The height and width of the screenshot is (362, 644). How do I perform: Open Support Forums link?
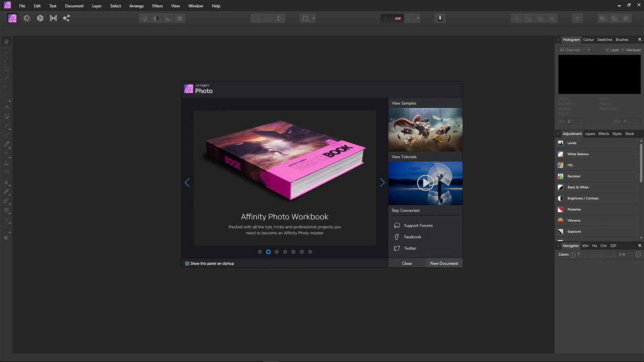418,226
